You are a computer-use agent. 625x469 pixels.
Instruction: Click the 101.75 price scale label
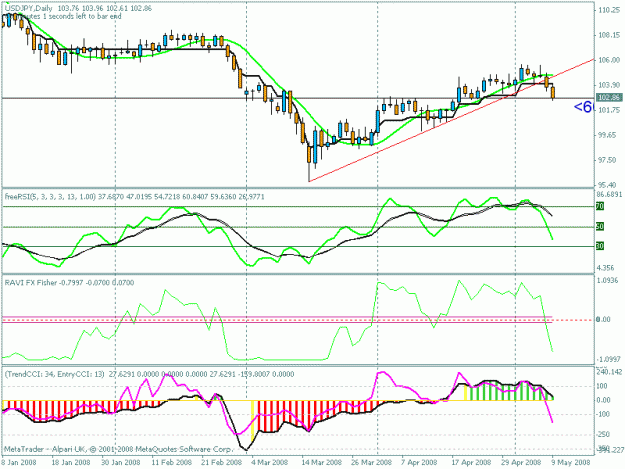pyautogui.click(x=609, y=110)
